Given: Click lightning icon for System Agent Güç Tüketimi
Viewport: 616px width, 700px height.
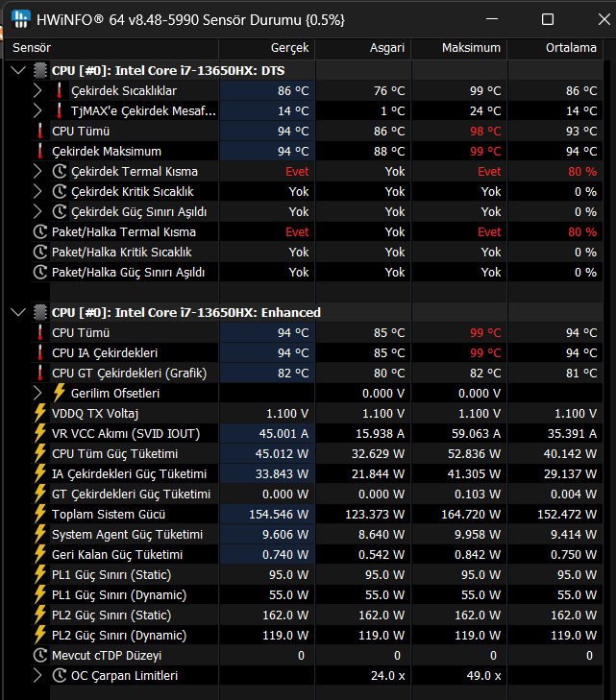Looking at the screenshot, I should tap(40, 534).
